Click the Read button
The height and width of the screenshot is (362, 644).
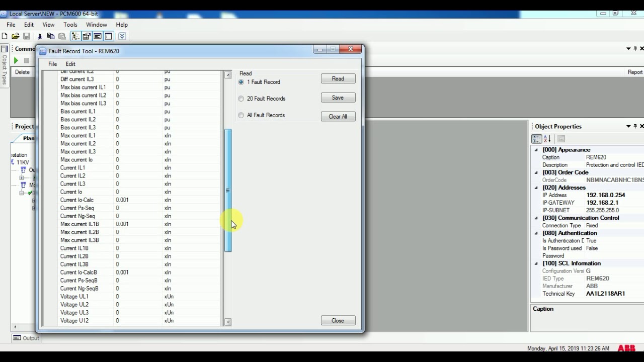pos(338,79)
